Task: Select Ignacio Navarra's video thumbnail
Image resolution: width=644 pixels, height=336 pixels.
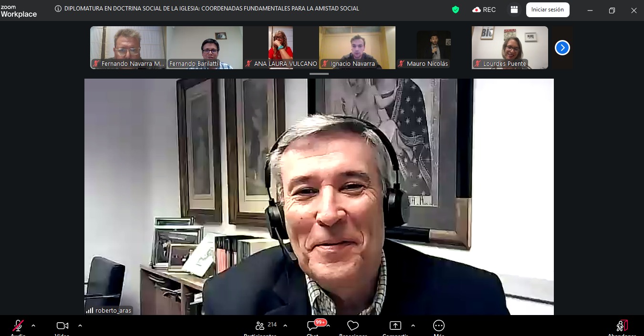Action: (x=357, y=47)
